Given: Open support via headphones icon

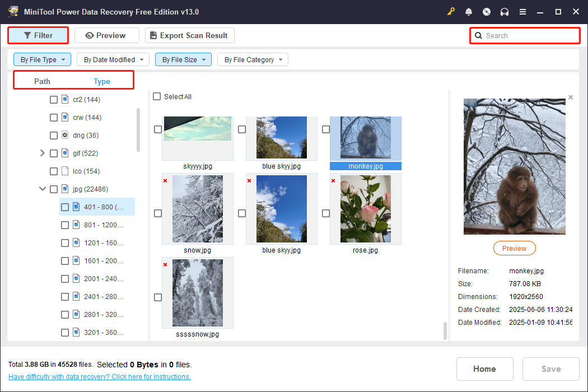Looking at the screenshot, I should 505,12.
